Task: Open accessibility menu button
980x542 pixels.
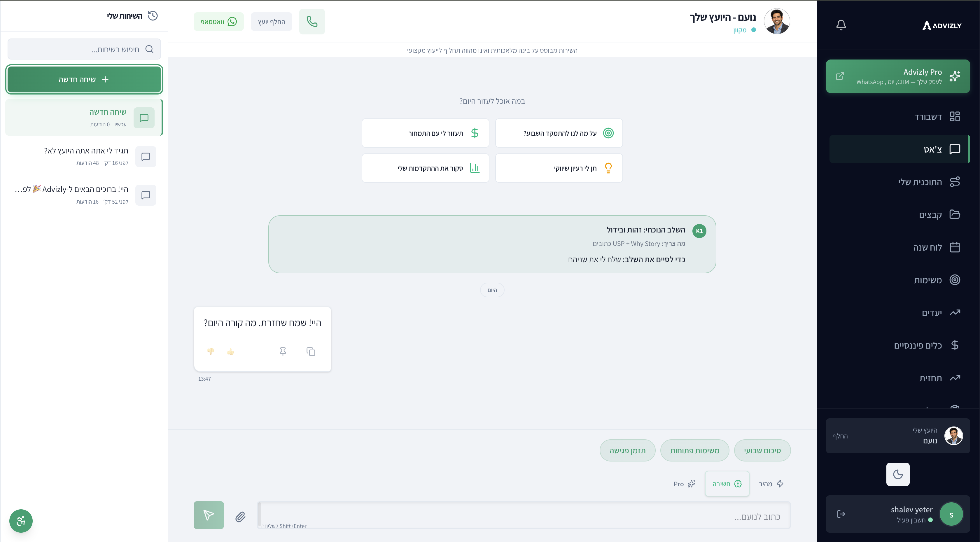Action: tap(20, 521)
